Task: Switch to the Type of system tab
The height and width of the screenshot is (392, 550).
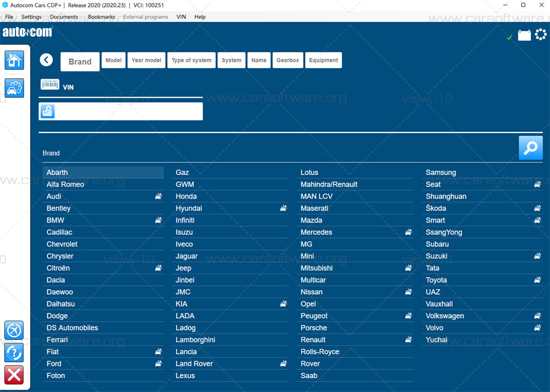Action: point(191,60)
